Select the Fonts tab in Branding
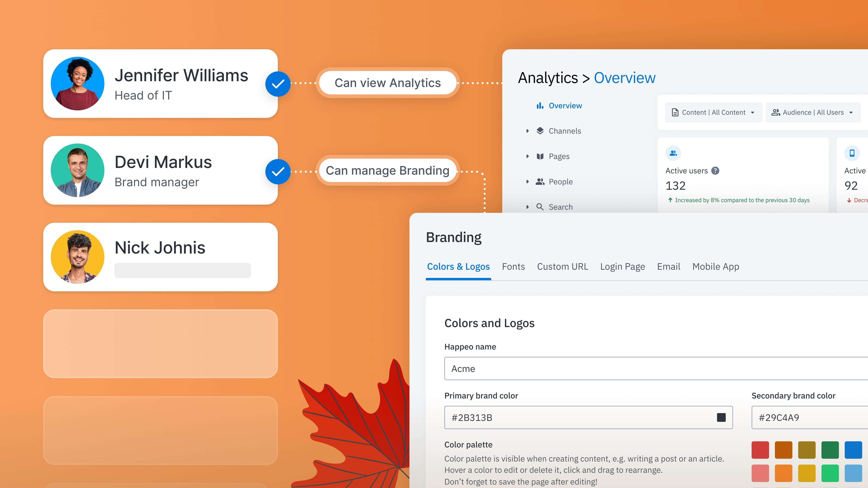Viewport: 868px width, 488px height. (513, 266)
